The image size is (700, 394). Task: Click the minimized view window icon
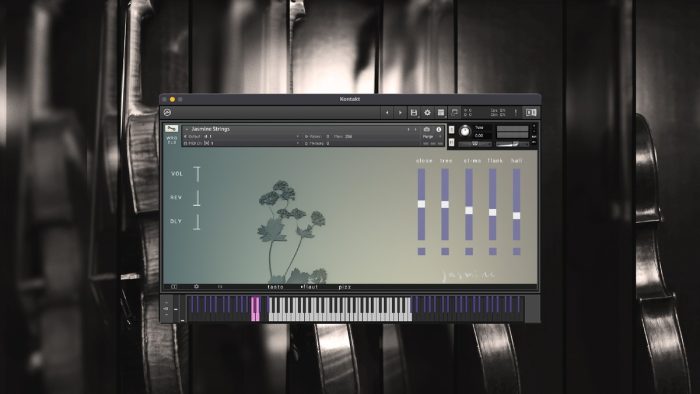tap(454, 113)
